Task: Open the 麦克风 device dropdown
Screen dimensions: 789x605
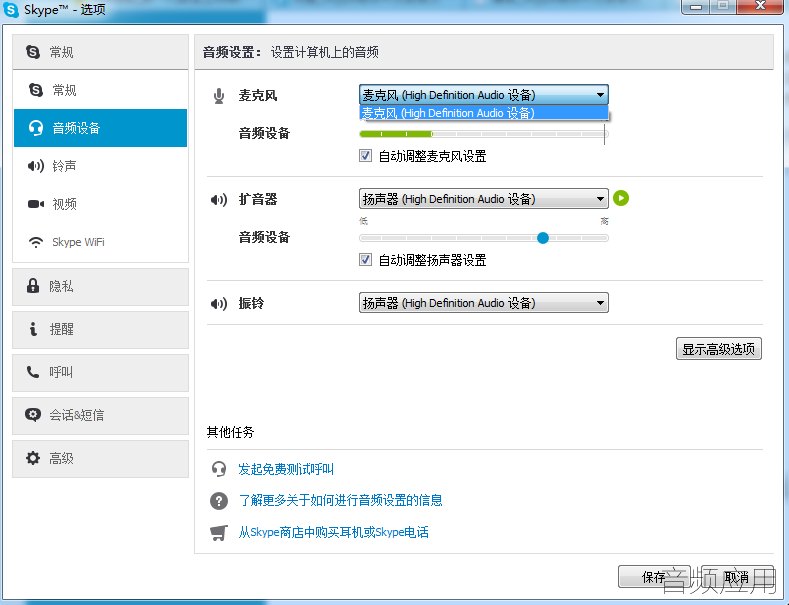Action: point(484,95)
